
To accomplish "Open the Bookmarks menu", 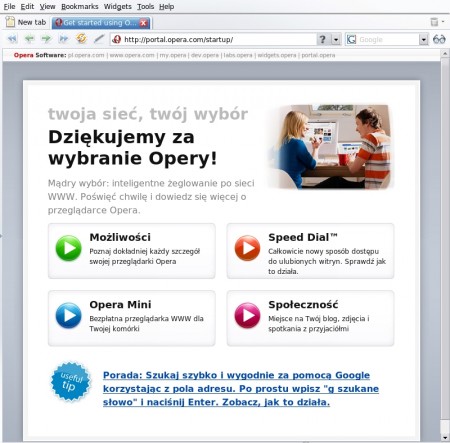I will tap(80, 6).
